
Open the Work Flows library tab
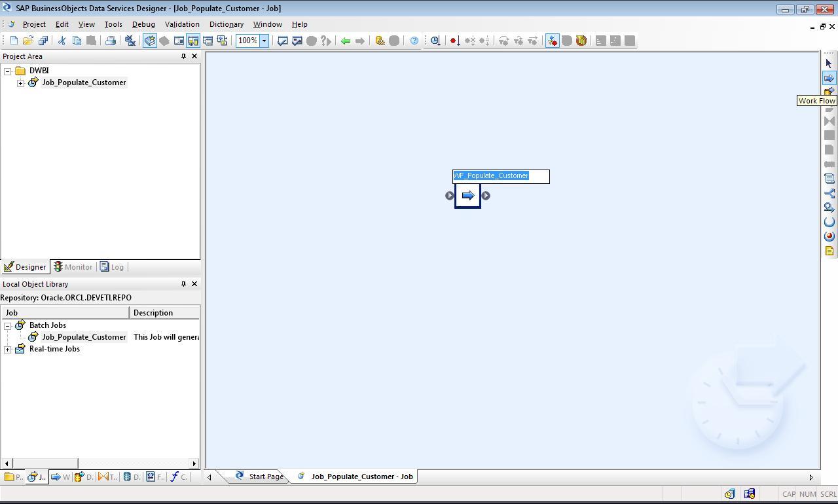click(60, 477)
